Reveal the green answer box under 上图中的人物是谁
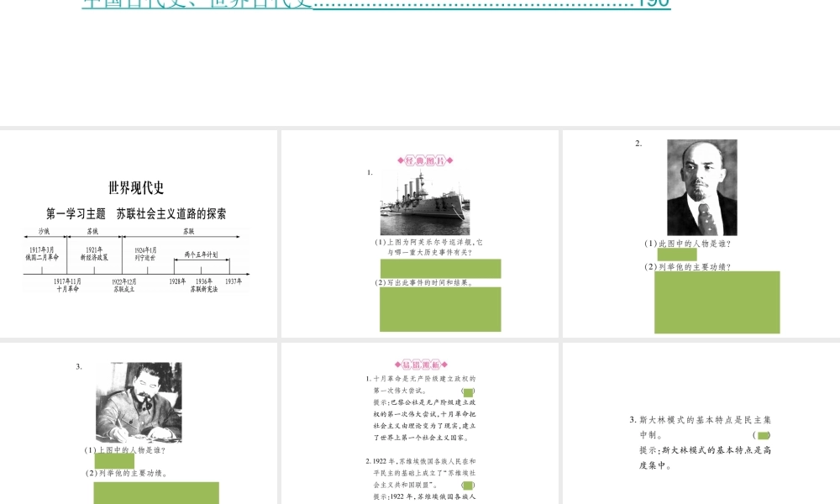The image size is (840, 504). pos(114,461)
